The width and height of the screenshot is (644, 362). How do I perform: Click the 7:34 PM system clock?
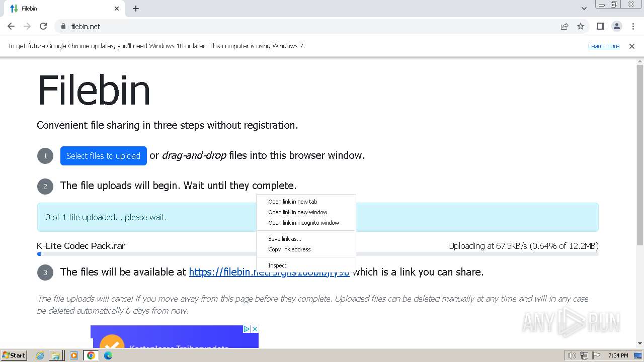(x=618, y=355)
